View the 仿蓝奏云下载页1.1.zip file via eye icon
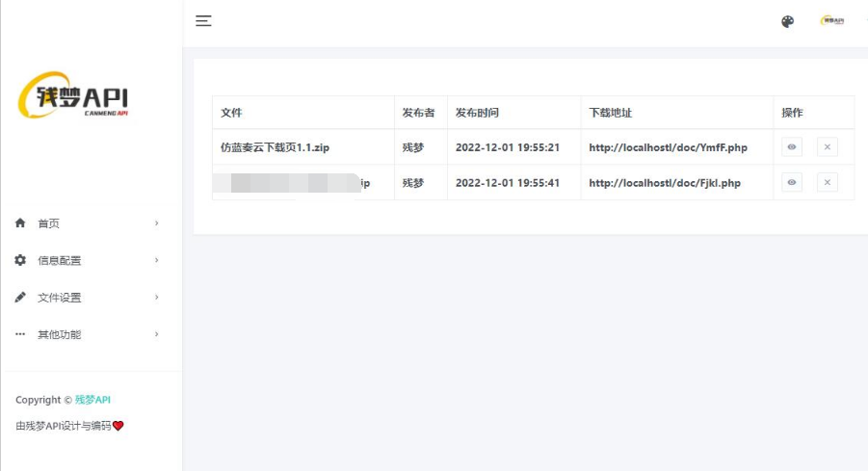The image size is (868, 471). (x=792, y=147)
